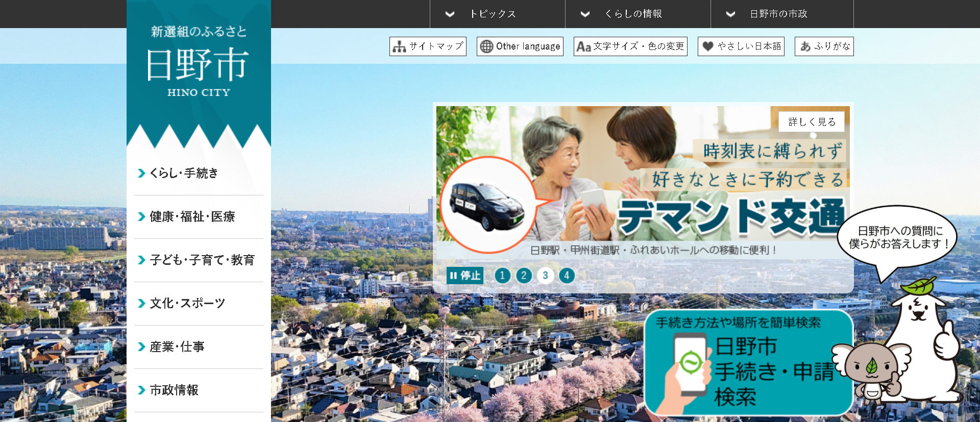The width and height of the screenshot is (980, 422).
Task: Click arrow icon beside 市政情報
Action: point(141,390)
